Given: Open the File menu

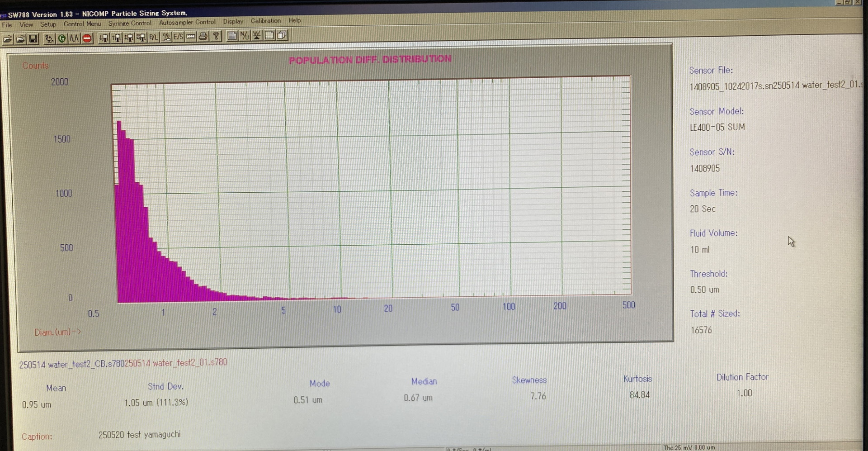Looking at the screenshot, I should (x=7, y=25).
